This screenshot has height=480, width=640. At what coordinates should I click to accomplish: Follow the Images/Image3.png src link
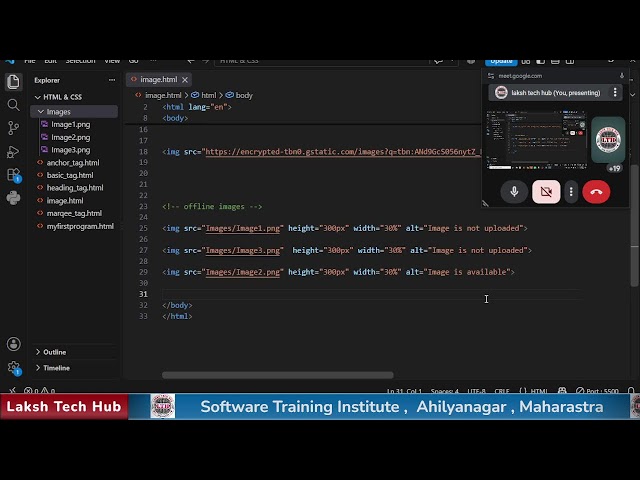coord(243,250)
